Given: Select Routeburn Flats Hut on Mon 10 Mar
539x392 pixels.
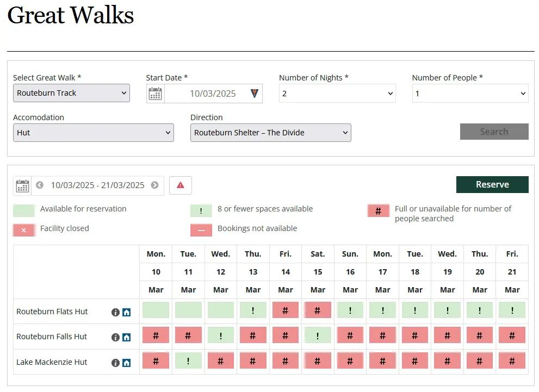Looking at the screenshot, I should pos(156,310).
